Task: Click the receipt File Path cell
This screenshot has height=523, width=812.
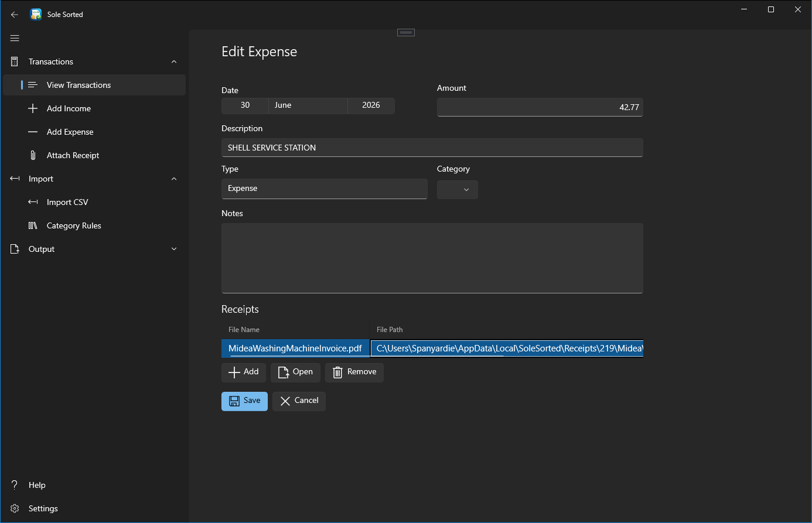Action: point(507,348)
